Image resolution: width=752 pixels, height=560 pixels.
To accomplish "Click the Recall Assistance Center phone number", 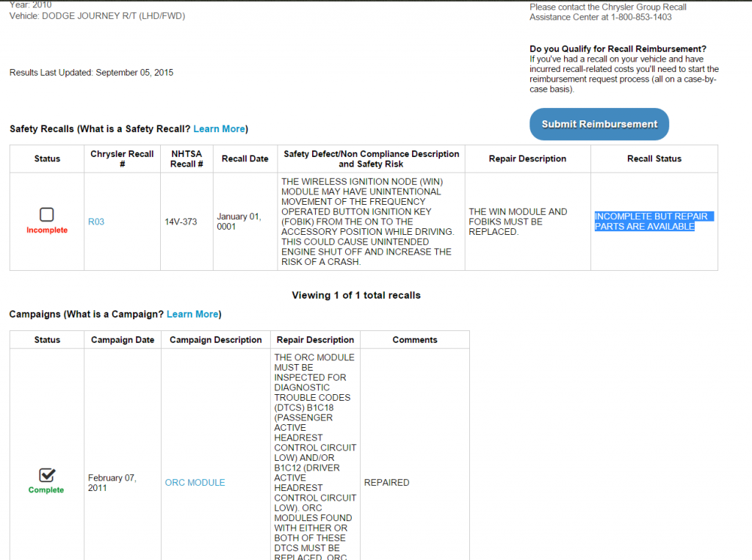I will point(641,18).
